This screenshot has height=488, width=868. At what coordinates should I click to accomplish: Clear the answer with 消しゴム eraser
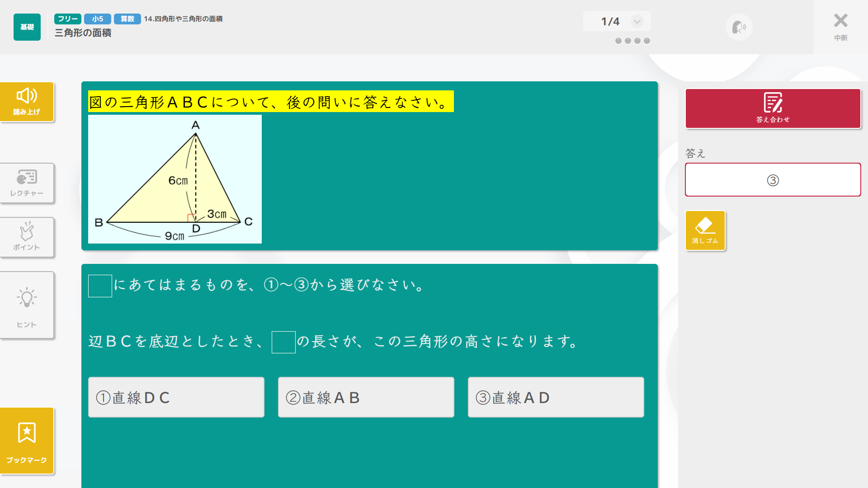click(705, 230)
